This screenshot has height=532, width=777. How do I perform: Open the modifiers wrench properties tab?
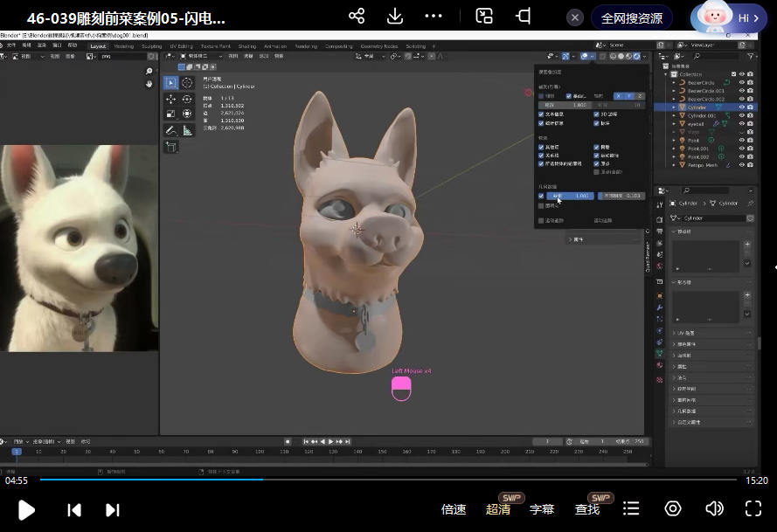(660, 307)
